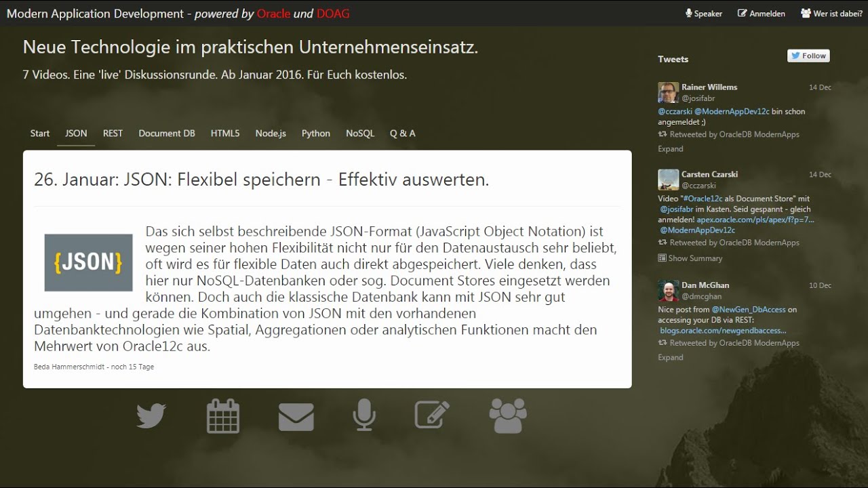The height and width of the screenshot is (488, 868).
Task: Open Wer ist dabei? in top bar
Action: coord(831,14)
